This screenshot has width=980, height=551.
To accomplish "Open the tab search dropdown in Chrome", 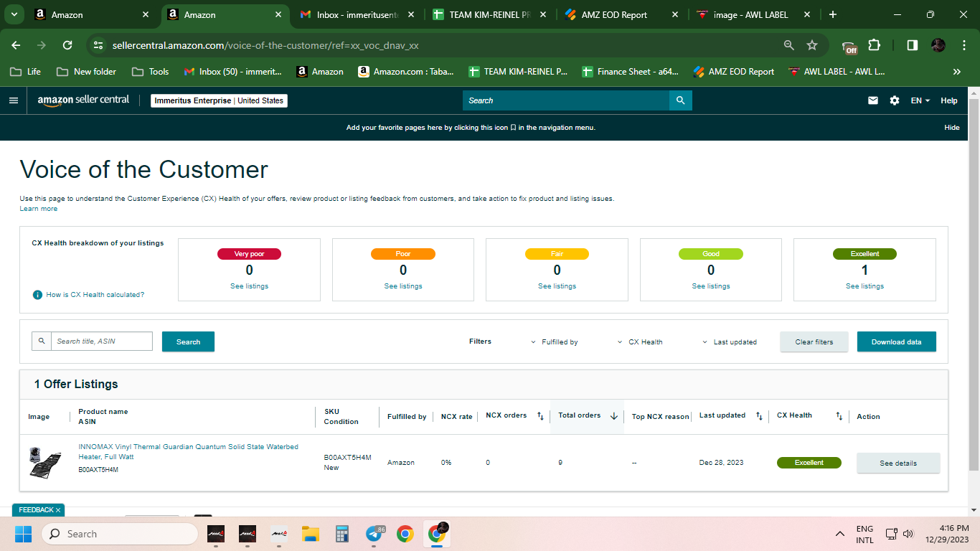I will click(14, 14).
